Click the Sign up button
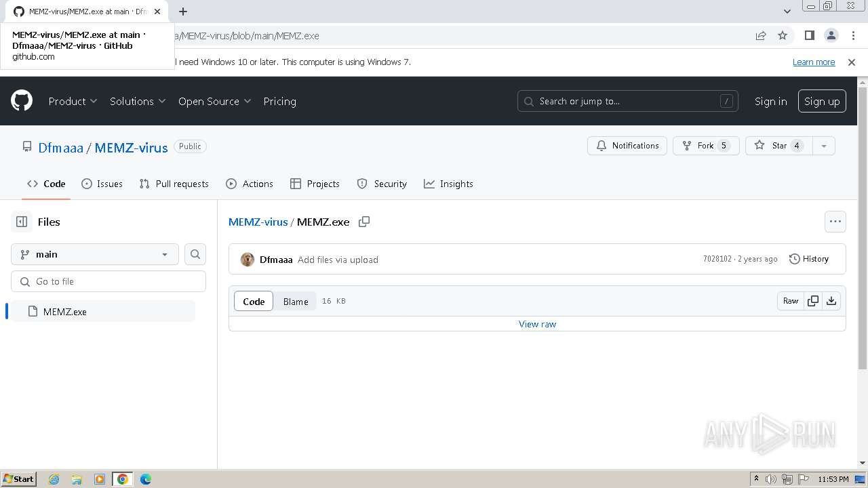Screen dimensions: 868x488 coord(822,101)
